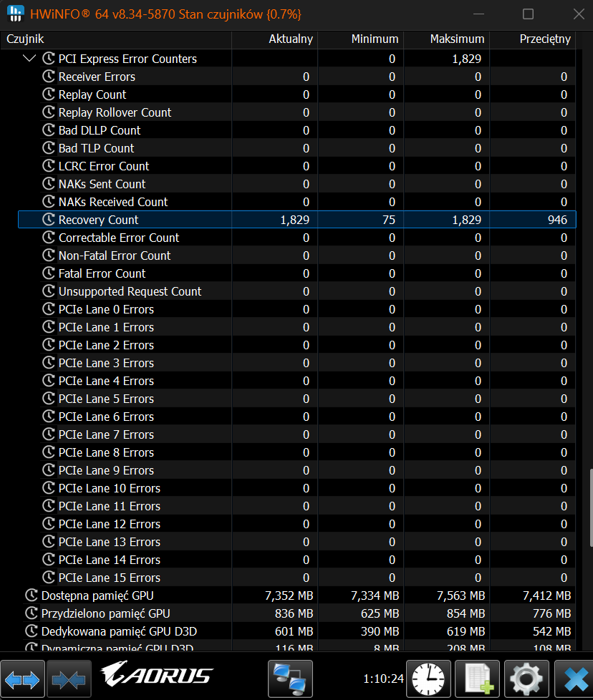The image size is (593, 700).
Task: Click the Czujnik column header
Action: coord(25,39)
